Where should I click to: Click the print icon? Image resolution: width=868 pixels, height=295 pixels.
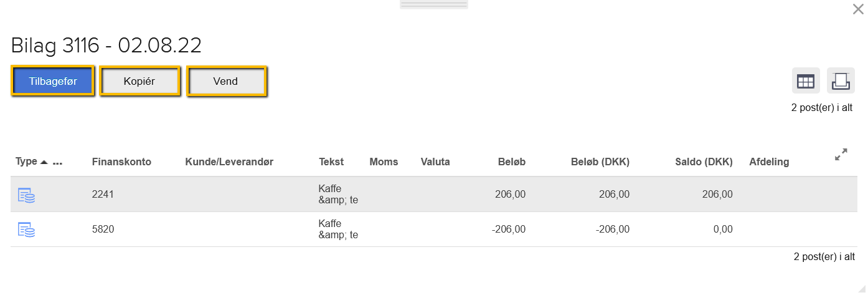pyautogui.click(x=841, y=81)
